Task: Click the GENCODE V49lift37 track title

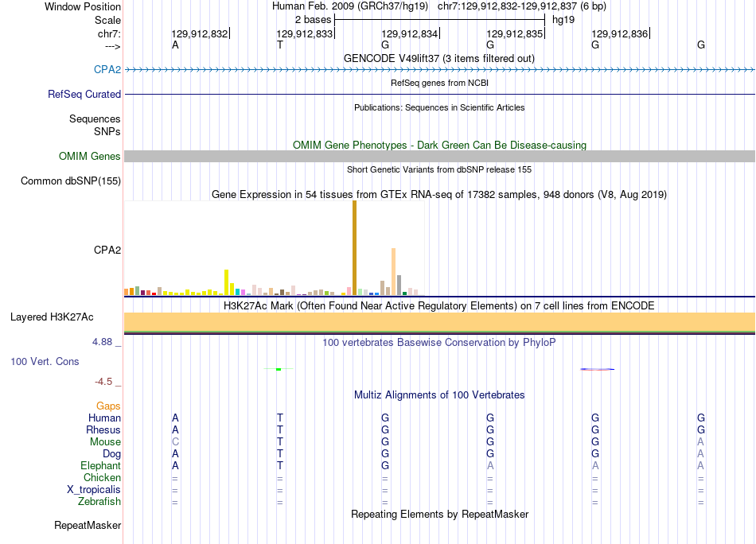Action: (x=439, y=58)
